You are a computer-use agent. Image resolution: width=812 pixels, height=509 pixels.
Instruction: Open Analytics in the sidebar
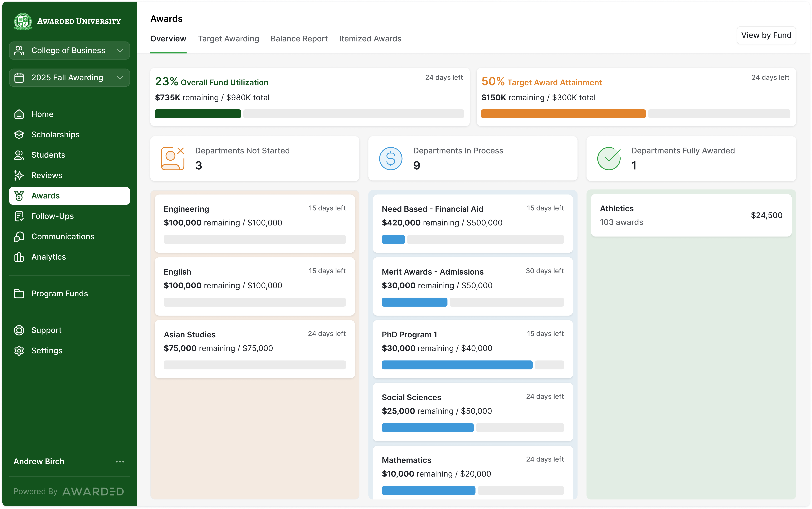point(69,257)
